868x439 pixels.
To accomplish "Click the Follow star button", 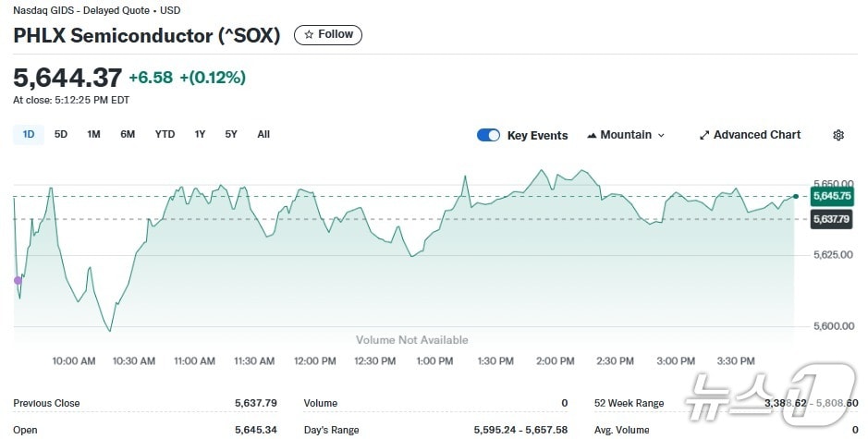I will click(x=328, y=35).
